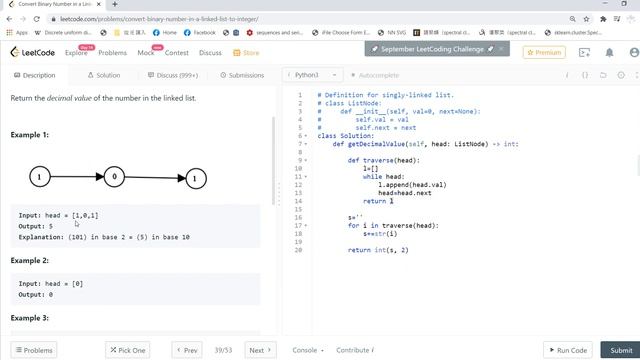640x360 pixels.
Task: Open the Home Facebook bookmark
Action: pyautogui.click(x=165, y=32)
